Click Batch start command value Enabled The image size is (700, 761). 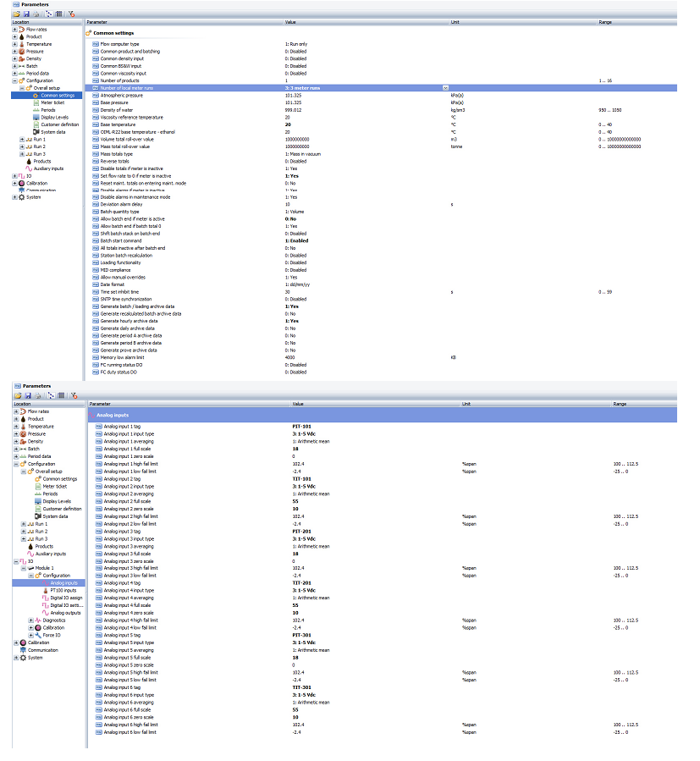(296, 240)
